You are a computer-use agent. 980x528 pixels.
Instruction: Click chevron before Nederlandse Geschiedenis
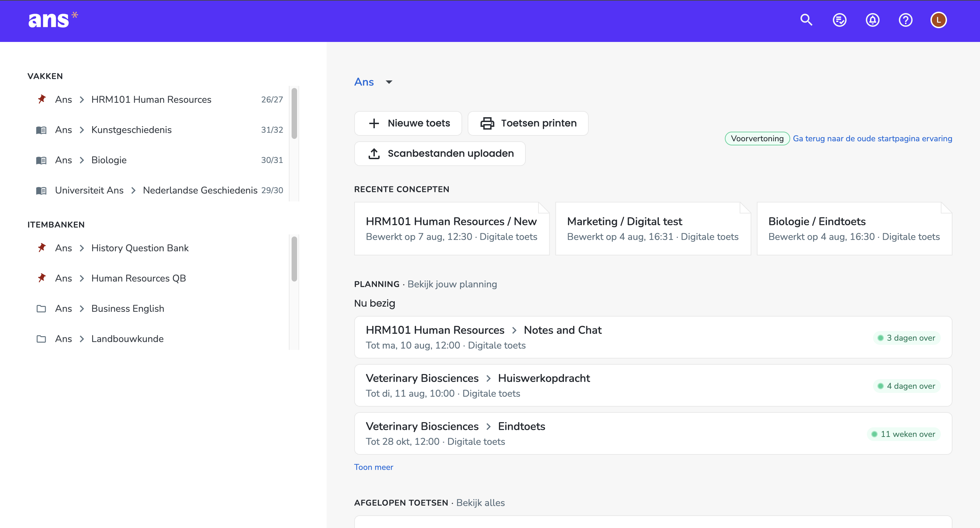point(133,190)
